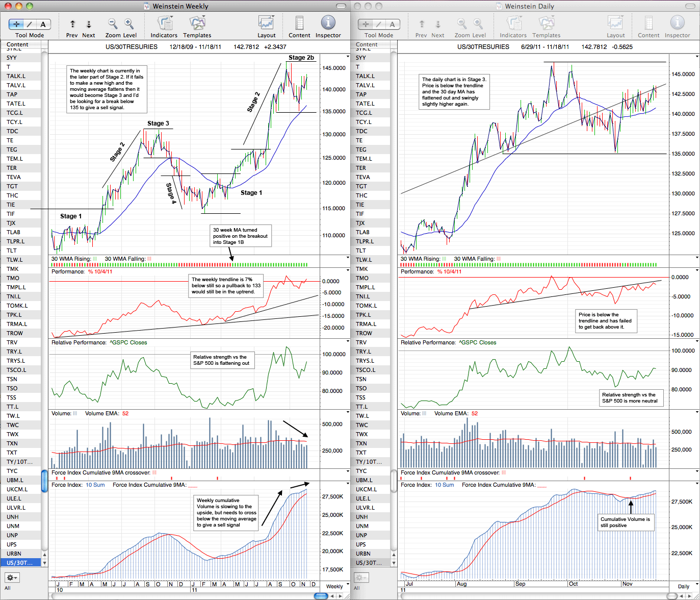
Task: Open Layout in Weinstein Weekly toolbar
Action: 266,23
